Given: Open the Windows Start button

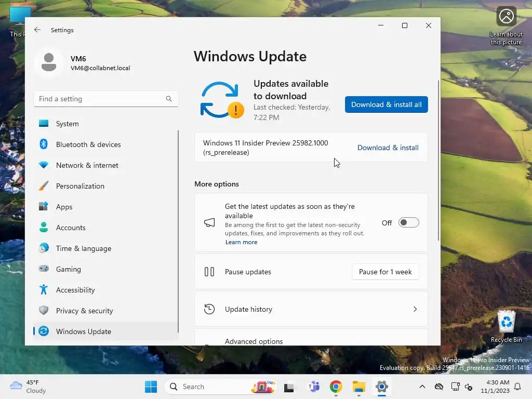Looking at the screenshot, I should [x=151, y=387].
